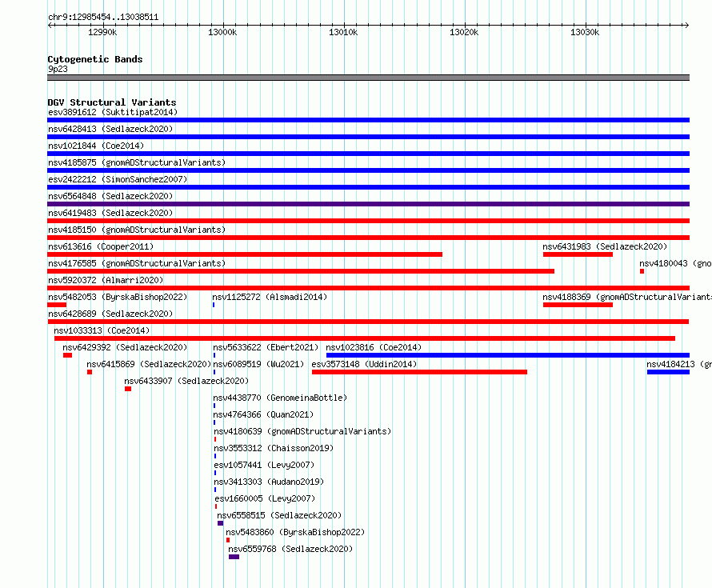Select nsv4185150 gnomAD variant label
Image resolution: width=712 pixels, height=588 pixels.
click(x=137, y=230)
